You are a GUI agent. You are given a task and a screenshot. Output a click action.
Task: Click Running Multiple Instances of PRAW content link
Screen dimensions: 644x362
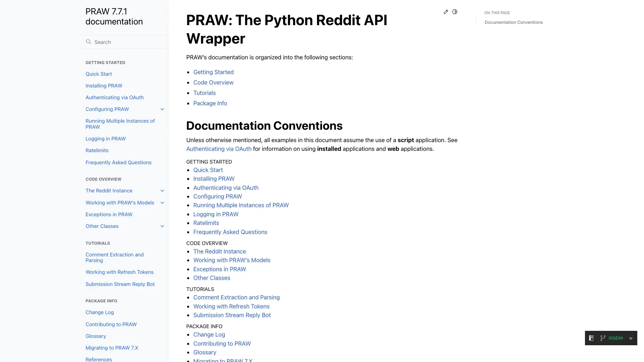point(241,205)
